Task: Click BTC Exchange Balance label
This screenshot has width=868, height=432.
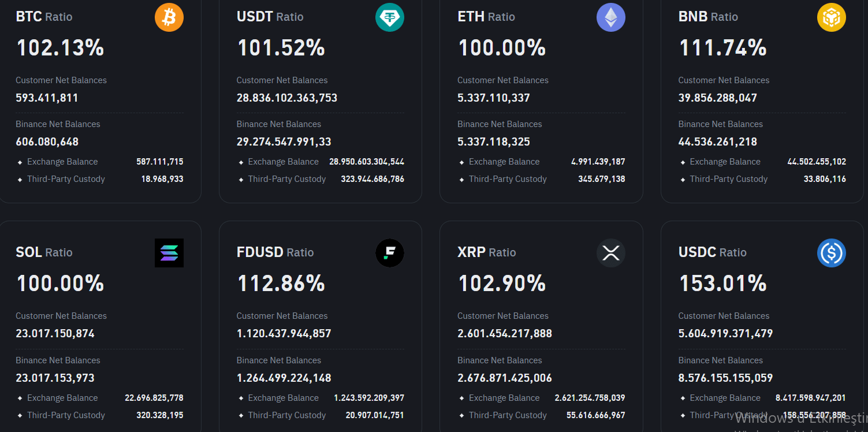Action: point(62,162)
